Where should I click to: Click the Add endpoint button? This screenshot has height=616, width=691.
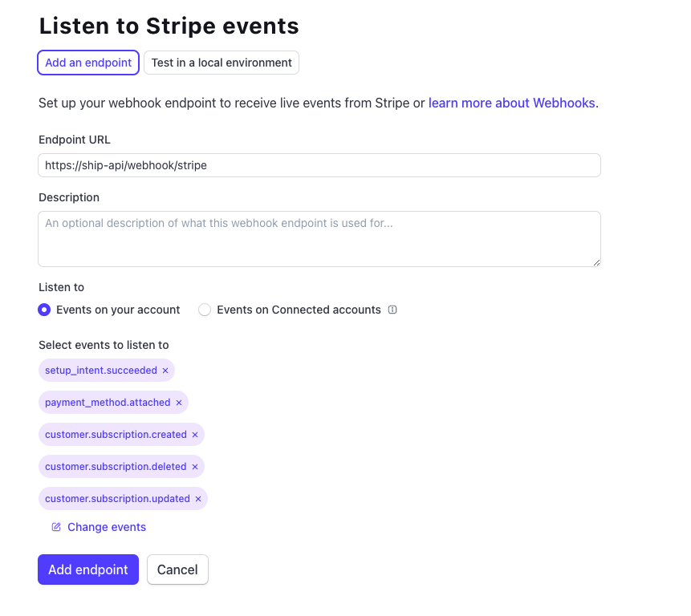87,569
